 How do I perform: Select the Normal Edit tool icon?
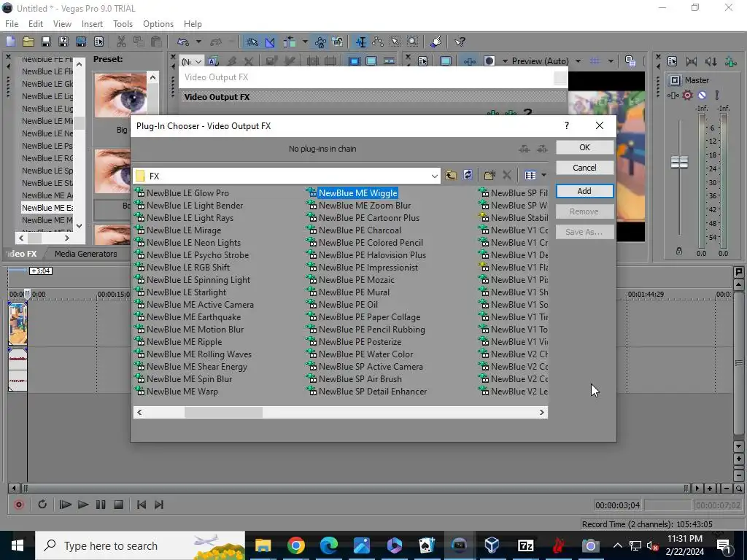(x=360, y=42)
